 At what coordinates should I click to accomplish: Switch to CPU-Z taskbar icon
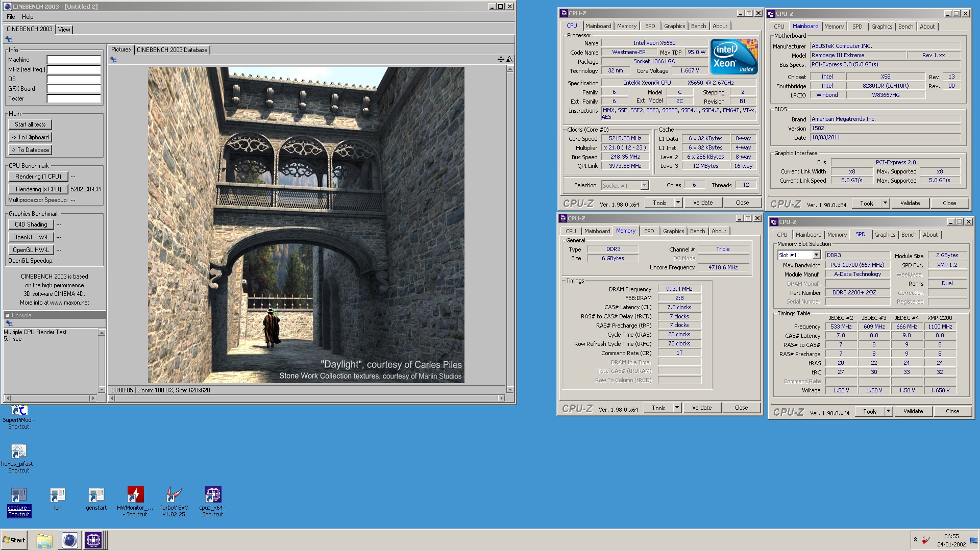pos(93,540)
